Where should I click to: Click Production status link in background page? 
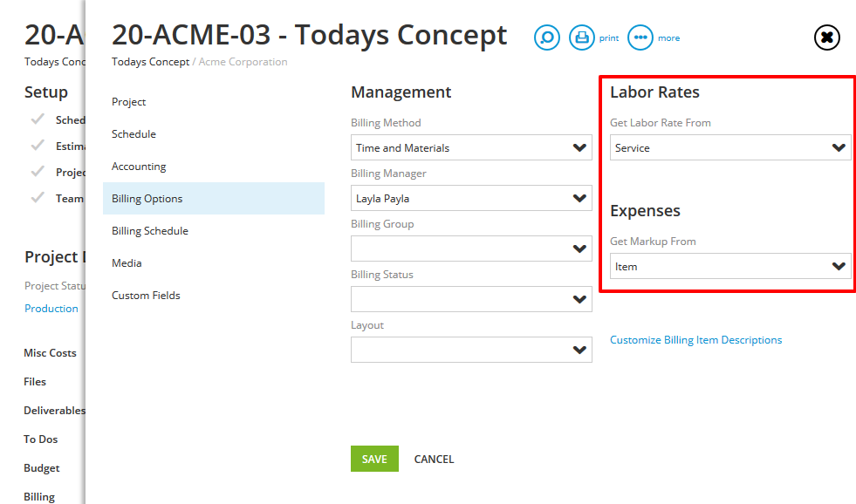51,308
